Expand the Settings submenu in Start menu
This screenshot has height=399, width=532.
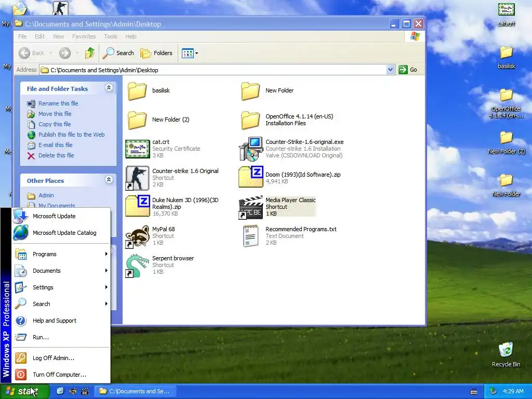[61, 287]
